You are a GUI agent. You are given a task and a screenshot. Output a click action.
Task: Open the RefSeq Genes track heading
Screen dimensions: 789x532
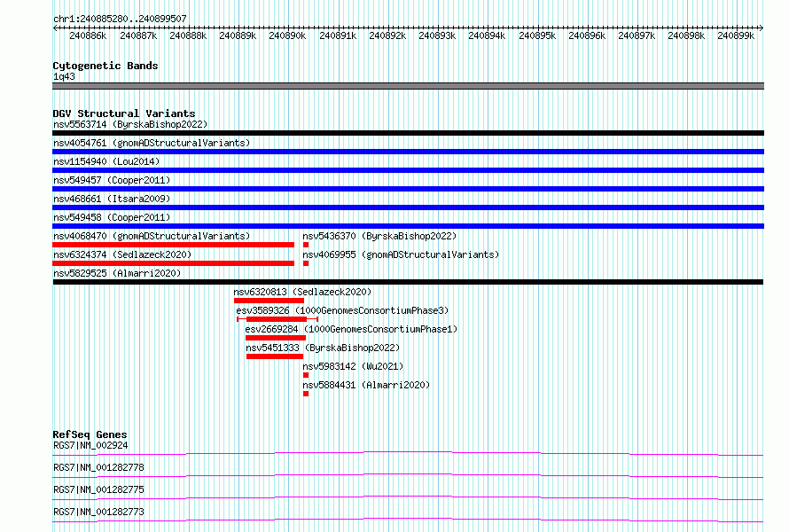tap(90, 434)
